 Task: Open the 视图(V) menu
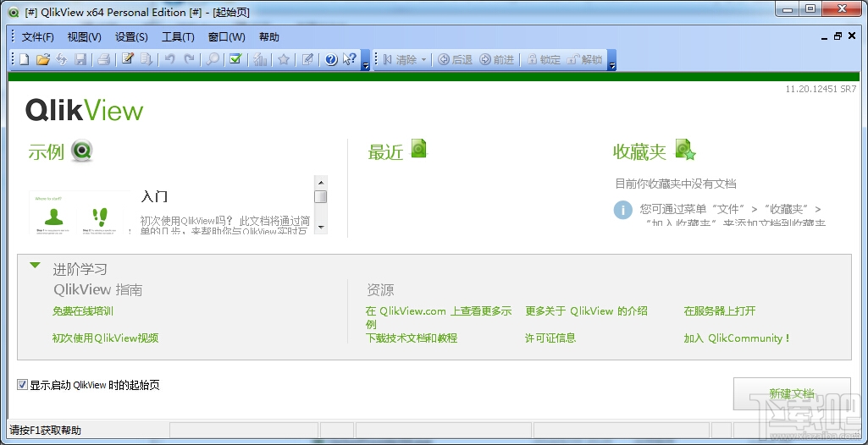(84, 37)
